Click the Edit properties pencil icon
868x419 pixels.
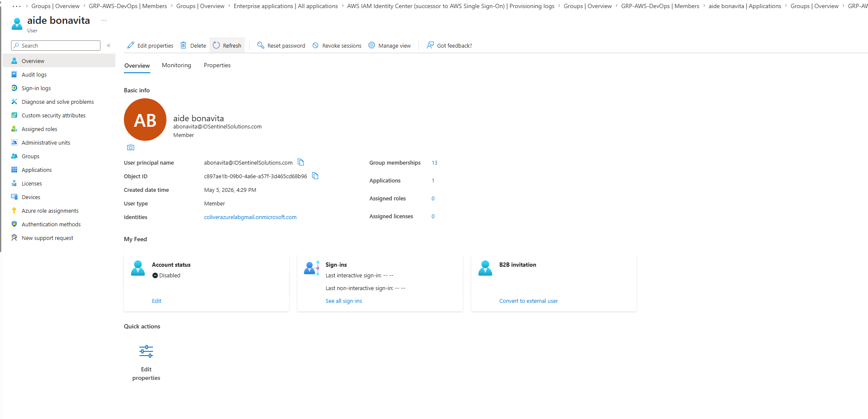click(131, 45)
